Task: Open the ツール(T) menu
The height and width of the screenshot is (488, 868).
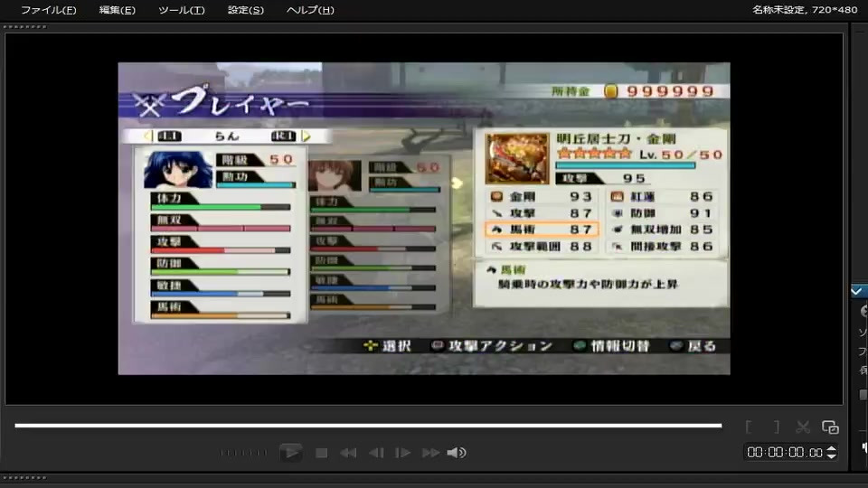Action: point(181,10)
